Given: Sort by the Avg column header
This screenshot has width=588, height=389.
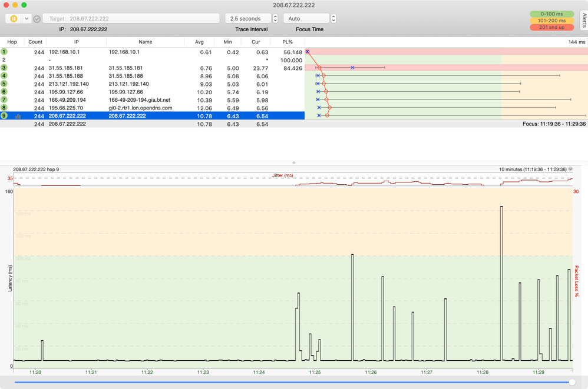Looking at the screenshot, I should tap(199, 42).
